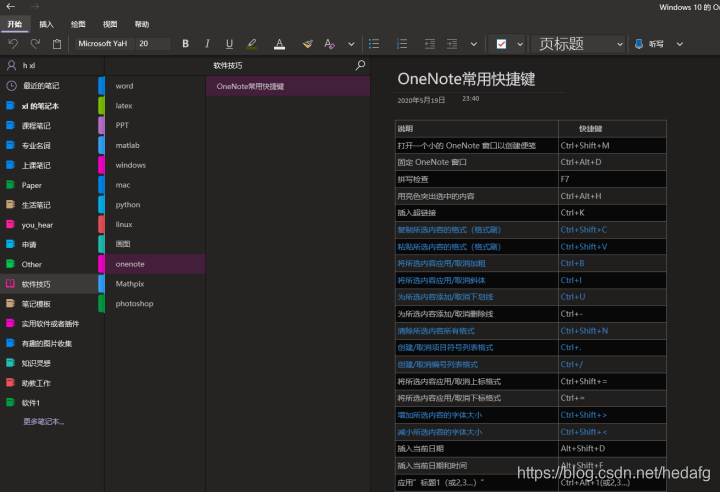The image size is (720, 492).
Task: Click the Ctrl+Alt+D shortcut cell
Action: coord(612,162)
